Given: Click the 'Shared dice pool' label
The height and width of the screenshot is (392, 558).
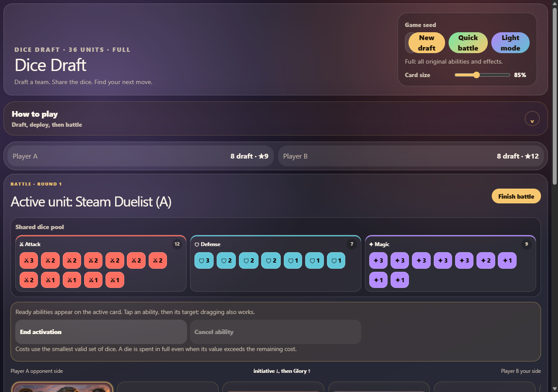Looking at the screenshot, I should 40,227.
